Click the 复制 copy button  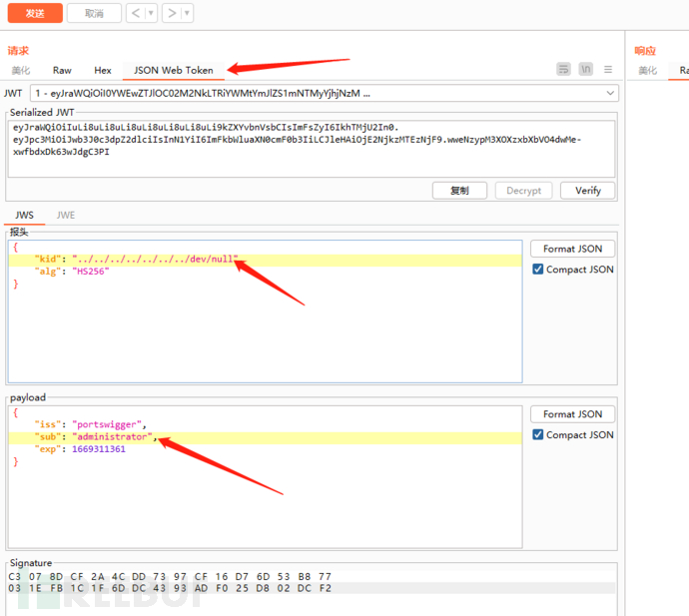(x=459, y=191)
